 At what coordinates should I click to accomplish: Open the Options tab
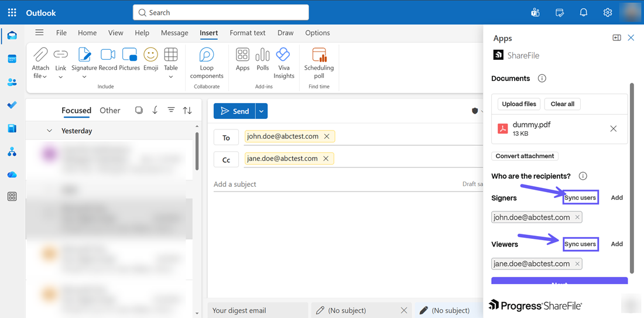(x=317, y=33)
